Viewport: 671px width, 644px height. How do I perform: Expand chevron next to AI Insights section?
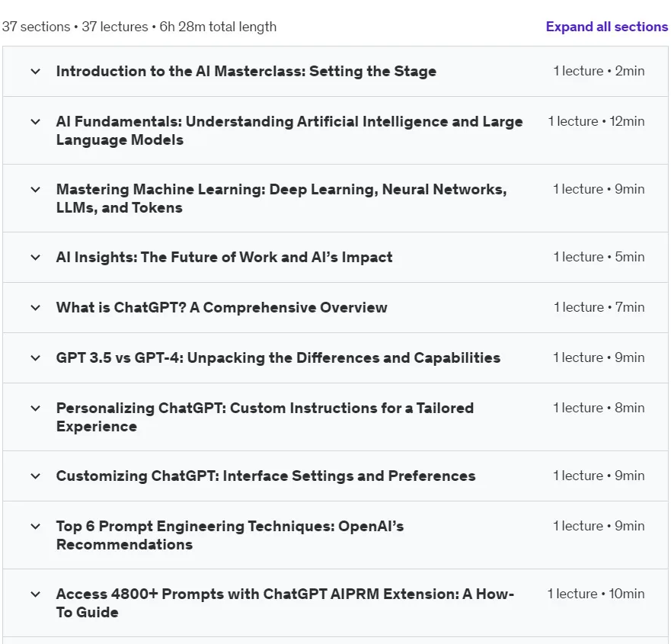tap(36, 258)
